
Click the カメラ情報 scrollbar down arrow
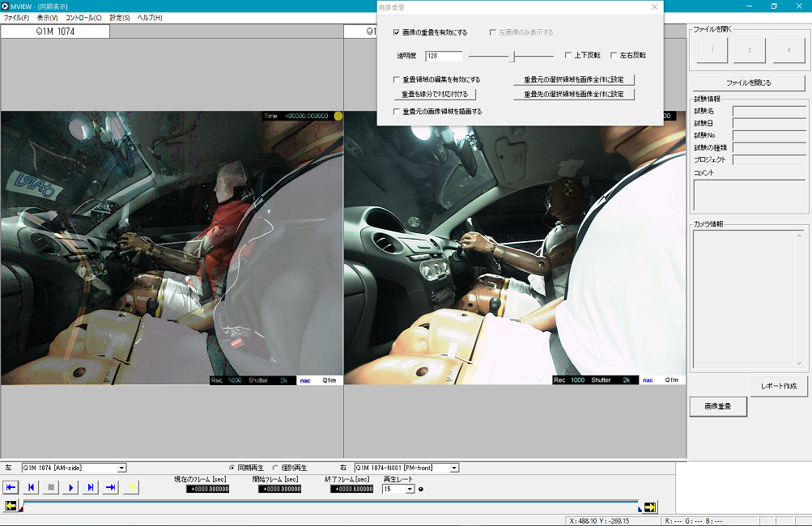[799, 363]
